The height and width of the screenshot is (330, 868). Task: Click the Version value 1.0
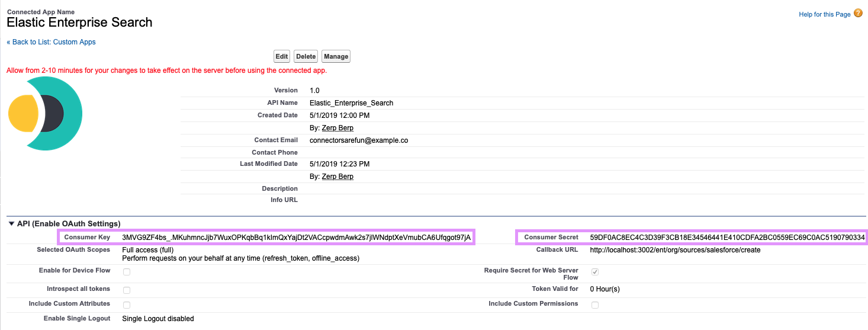[x=314, y=91]
